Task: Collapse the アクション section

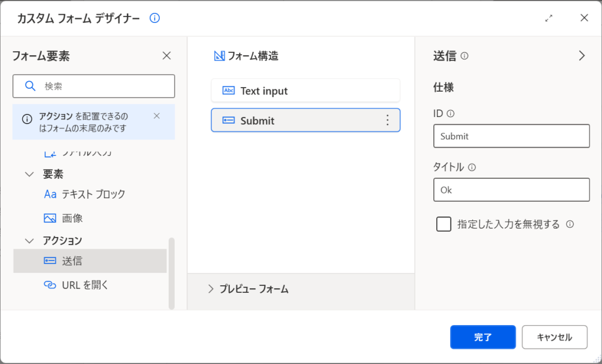Action: coord(29,241)
